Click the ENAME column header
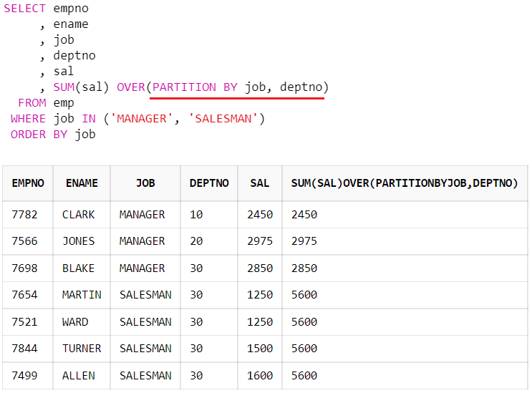The height and width of the screenshot is (393, 532). (82, 183)
